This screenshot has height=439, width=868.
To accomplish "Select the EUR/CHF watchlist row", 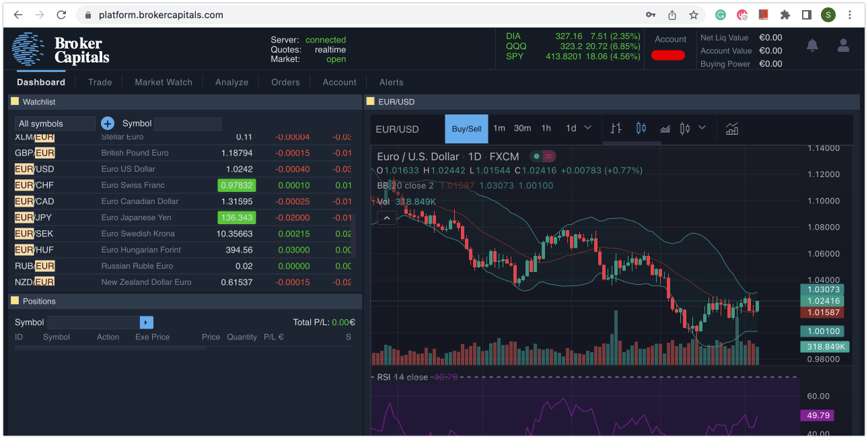I will point(183,185).
